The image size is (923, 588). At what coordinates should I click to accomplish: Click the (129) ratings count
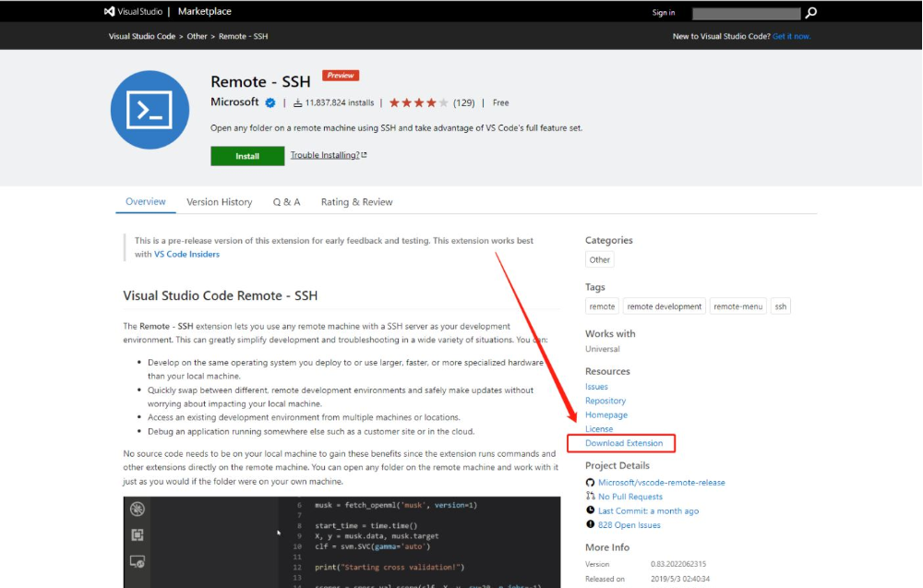[x=464, y=102]
